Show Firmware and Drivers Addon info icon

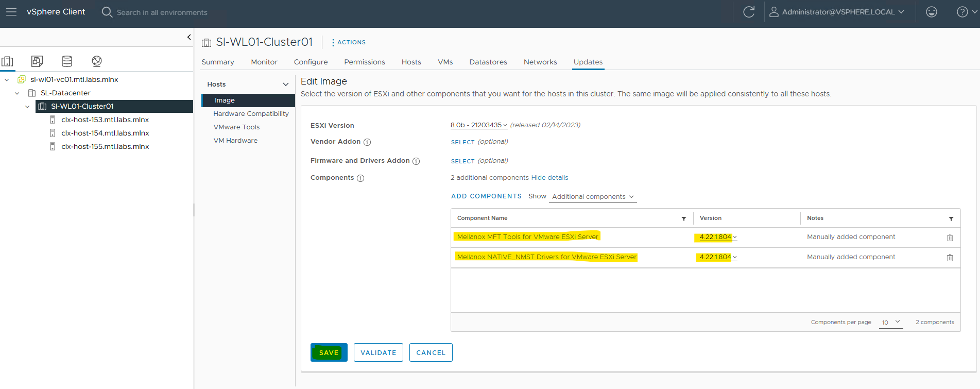416,161
